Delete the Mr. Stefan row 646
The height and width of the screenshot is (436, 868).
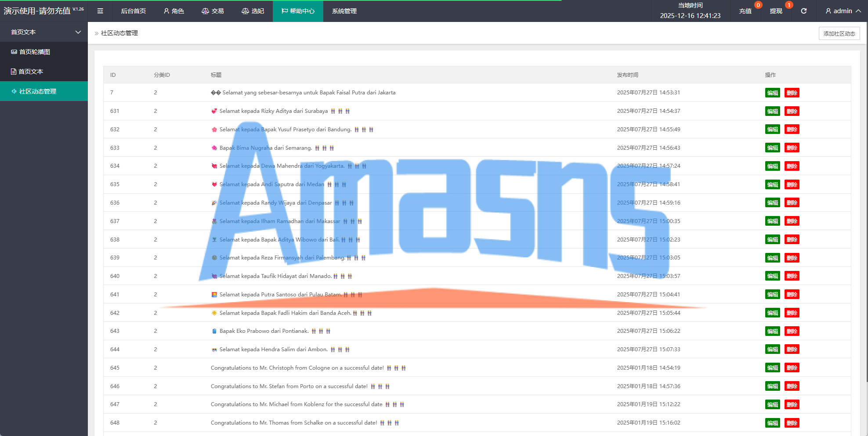point(792,386)
